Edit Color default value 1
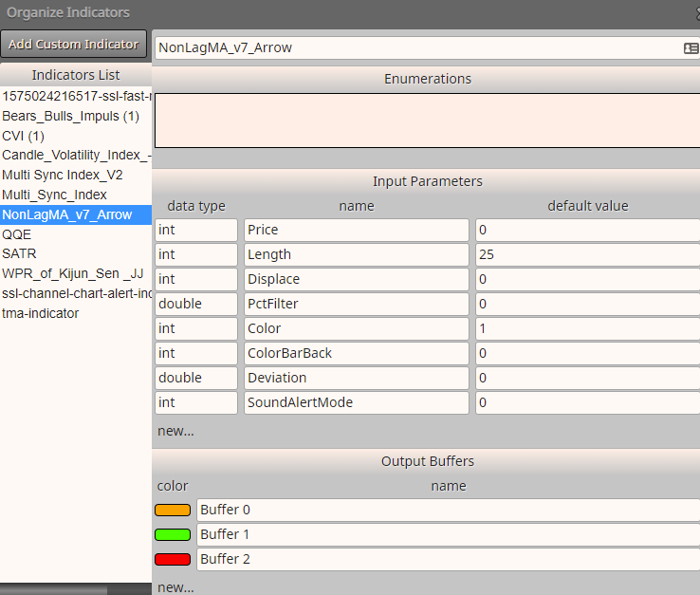Screen dimensions: 700x595 pos(587,328)
